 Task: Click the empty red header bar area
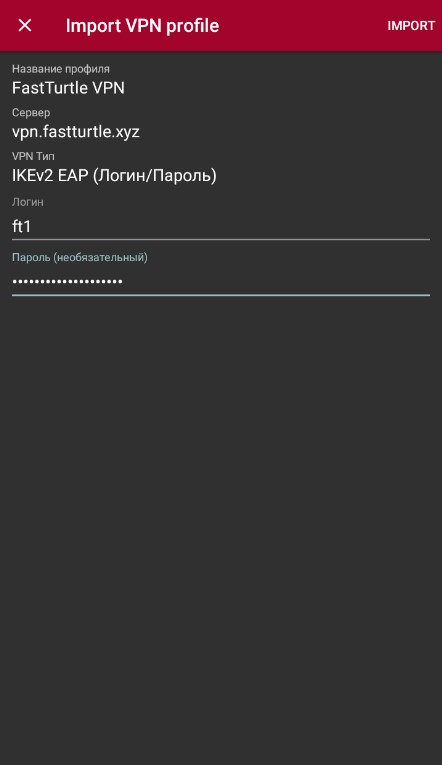pyautogui.click(x=302, y=26)
